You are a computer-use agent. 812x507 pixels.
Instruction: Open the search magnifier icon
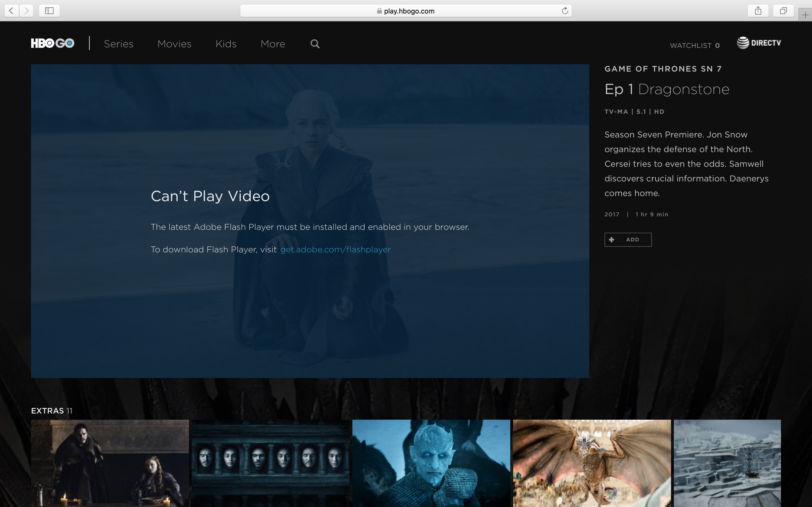[x=315, y=44]
